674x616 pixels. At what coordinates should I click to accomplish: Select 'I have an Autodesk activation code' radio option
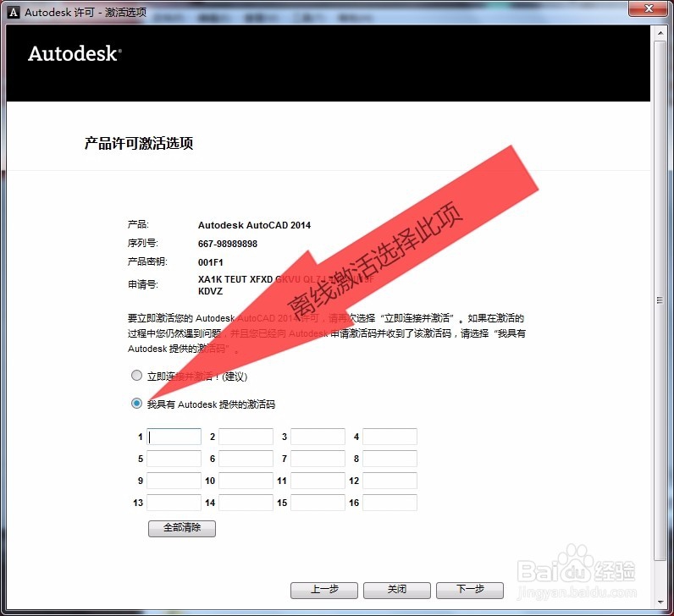click(136, 404)
